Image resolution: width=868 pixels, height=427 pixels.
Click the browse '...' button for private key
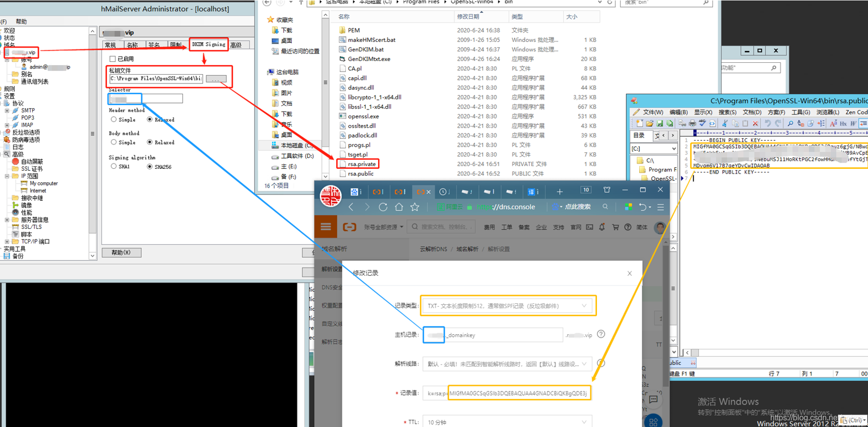(216, 79)
